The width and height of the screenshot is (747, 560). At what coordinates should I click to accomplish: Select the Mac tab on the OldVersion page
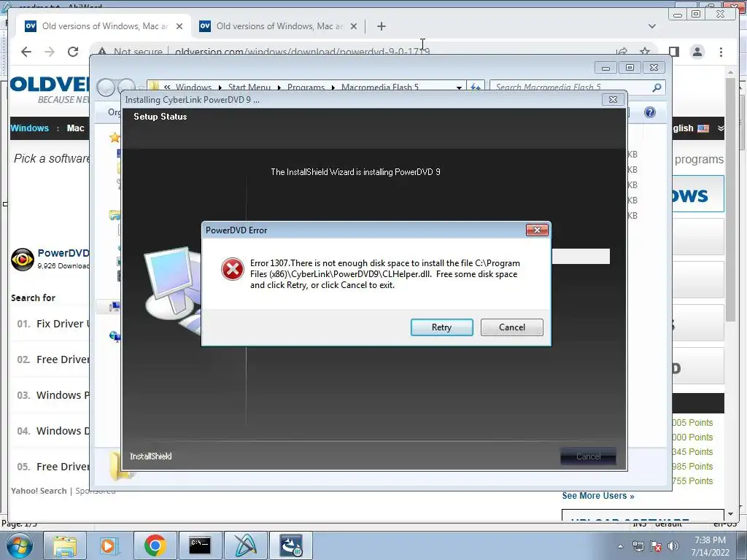click(x=75, y=128)
